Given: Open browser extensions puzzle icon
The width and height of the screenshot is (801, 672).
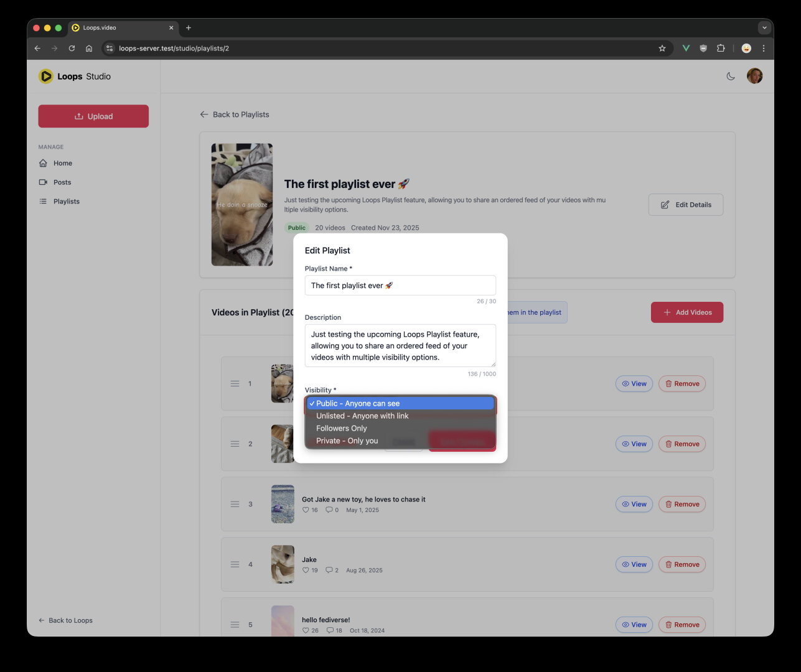Looking at the screenshot, I should pyautogui.click(x=721, y=49).
